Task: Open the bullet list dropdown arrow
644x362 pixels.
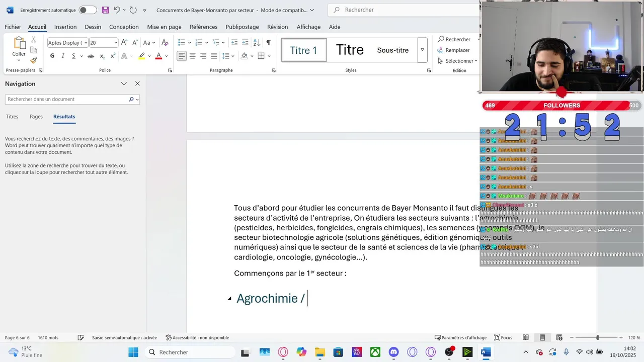Action: click(x=189, y=43)
